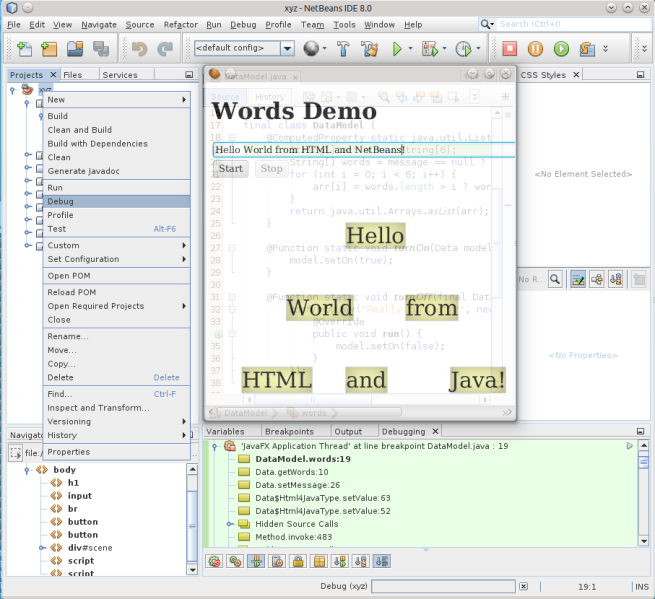
Task: Select Data.setMessage:26 stack frame
Action: pos(297,485)
